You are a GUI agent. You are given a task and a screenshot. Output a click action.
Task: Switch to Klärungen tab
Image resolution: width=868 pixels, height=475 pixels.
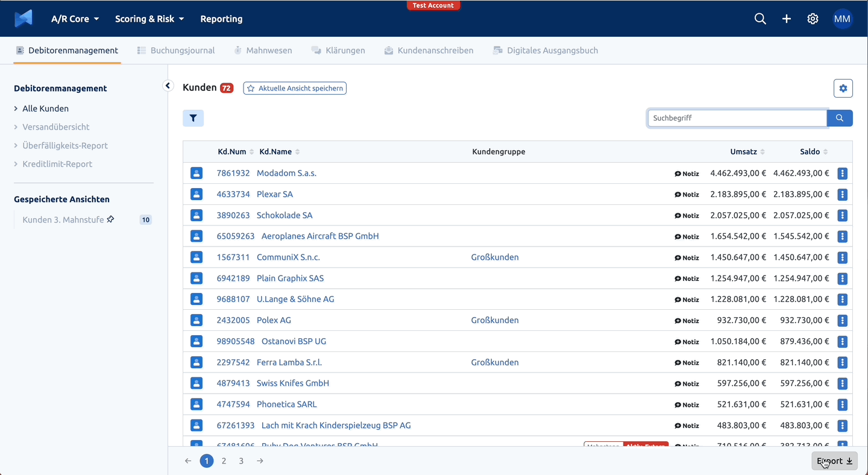[338, 51]
